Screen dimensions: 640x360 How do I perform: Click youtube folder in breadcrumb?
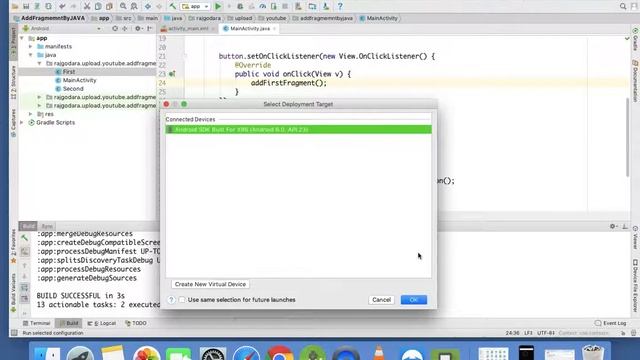272,18
